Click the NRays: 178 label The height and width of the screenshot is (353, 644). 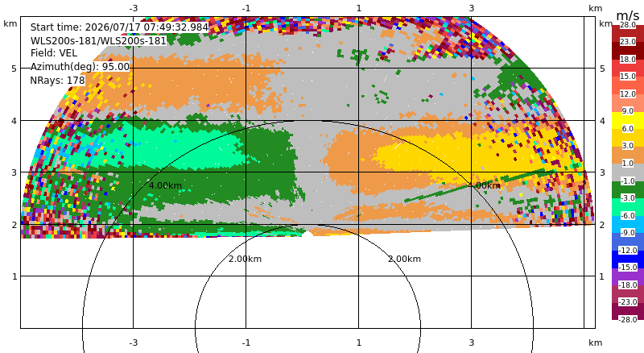(57, 81)
